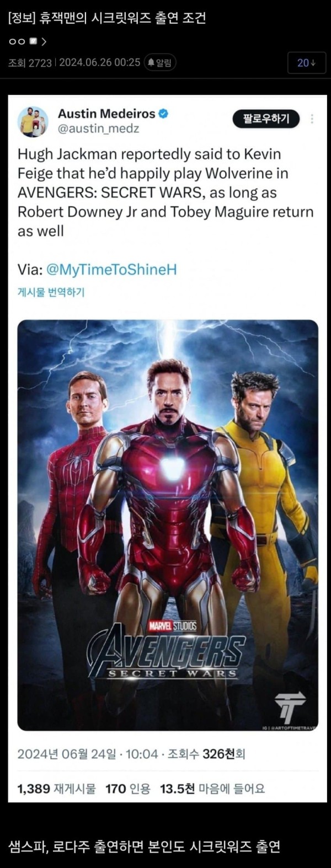Open the @MyTimeToShineH mention link

(112, 270)
